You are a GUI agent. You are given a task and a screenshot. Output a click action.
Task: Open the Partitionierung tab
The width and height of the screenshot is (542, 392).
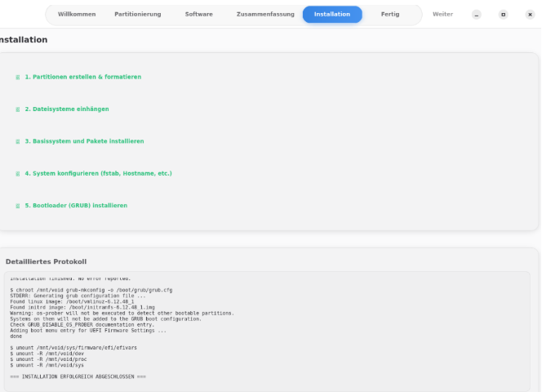(137, 15)
